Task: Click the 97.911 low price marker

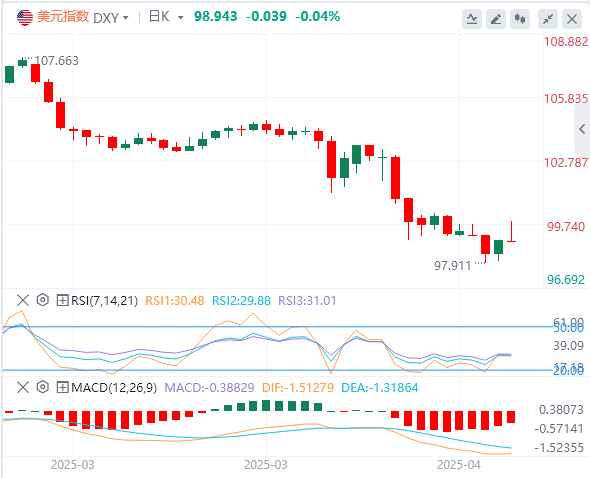Action: tap(453, 266)
